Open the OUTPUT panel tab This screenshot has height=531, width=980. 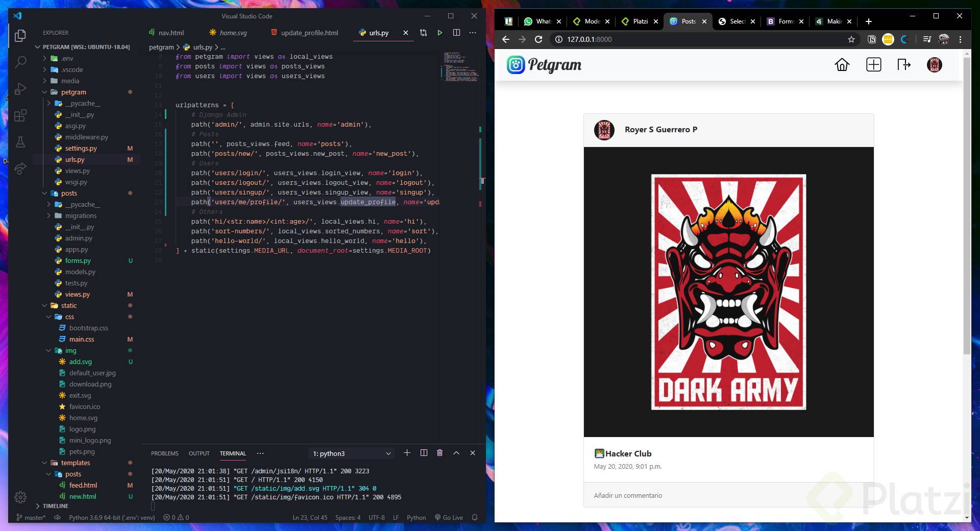199,453
